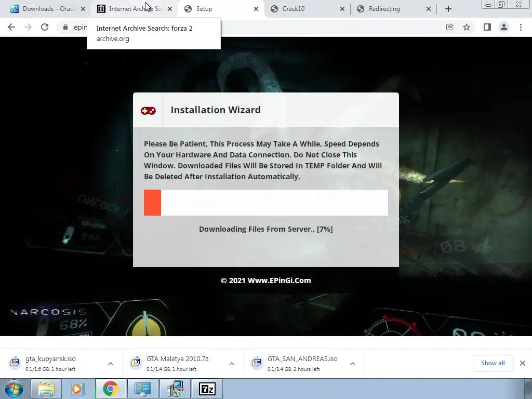Open 7-Zip from taskbar

[x=207, y=389]
